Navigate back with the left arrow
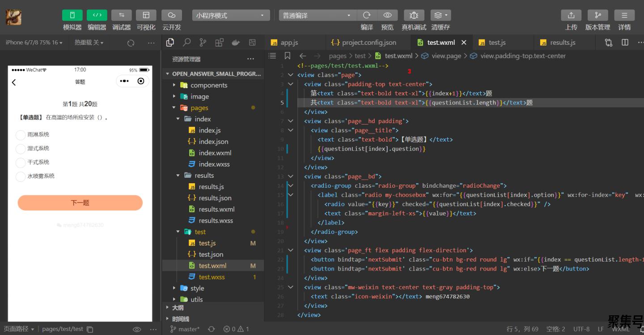Image resolution: width=644 pixels, height=335 pixels. click(303, 56)
